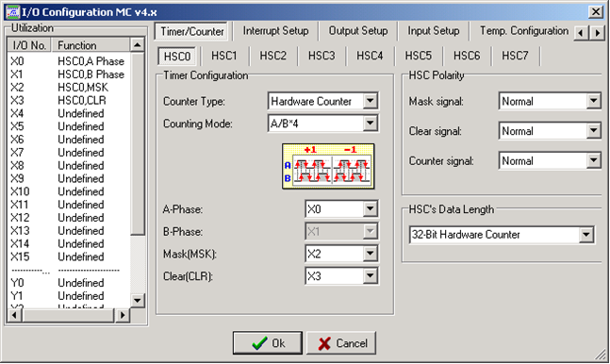Open the A-Phase input dropdown
This screenshot has width=610, height=364.
click(x=370, y=209)
